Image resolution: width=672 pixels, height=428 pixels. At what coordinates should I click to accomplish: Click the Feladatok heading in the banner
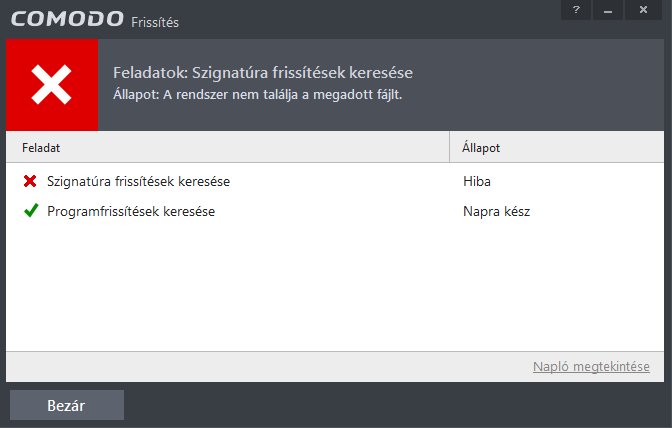263,72
